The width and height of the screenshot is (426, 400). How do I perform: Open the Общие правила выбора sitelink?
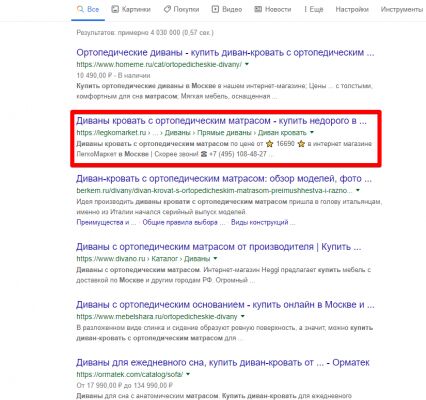click(184, 222)
